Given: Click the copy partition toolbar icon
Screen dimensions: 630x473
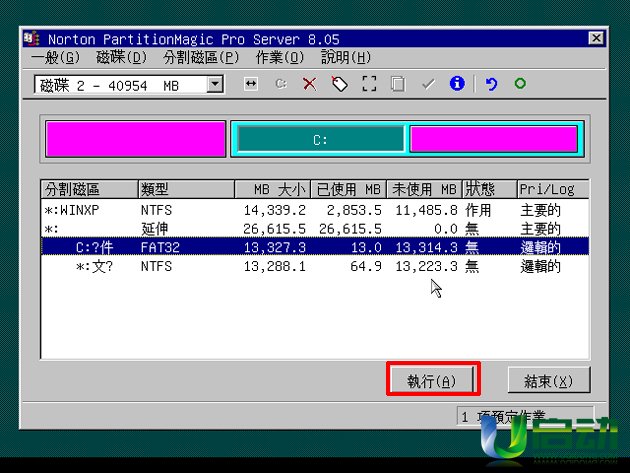Looking at the screenshot, I should tap(398, 85).
